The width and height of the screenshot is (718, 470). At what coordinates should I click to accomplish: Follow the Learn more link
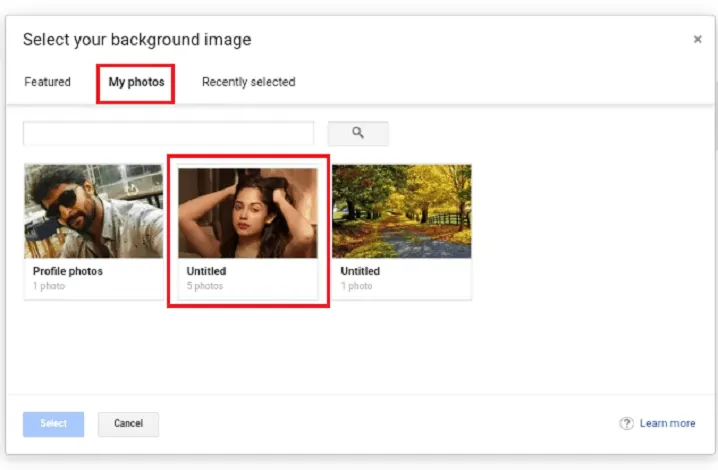click(667, 423)
